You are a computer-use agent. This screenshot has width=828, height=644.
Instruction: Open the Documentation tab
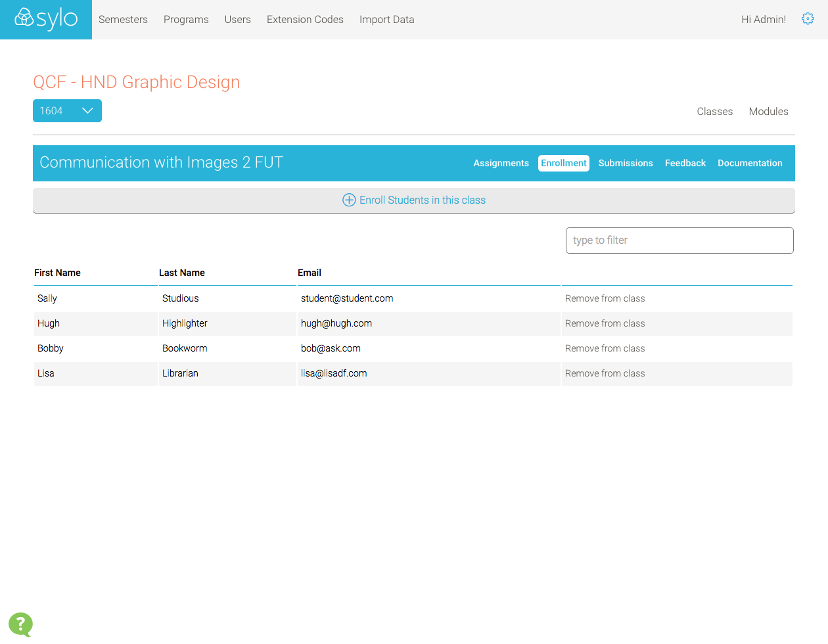point(750,163)
